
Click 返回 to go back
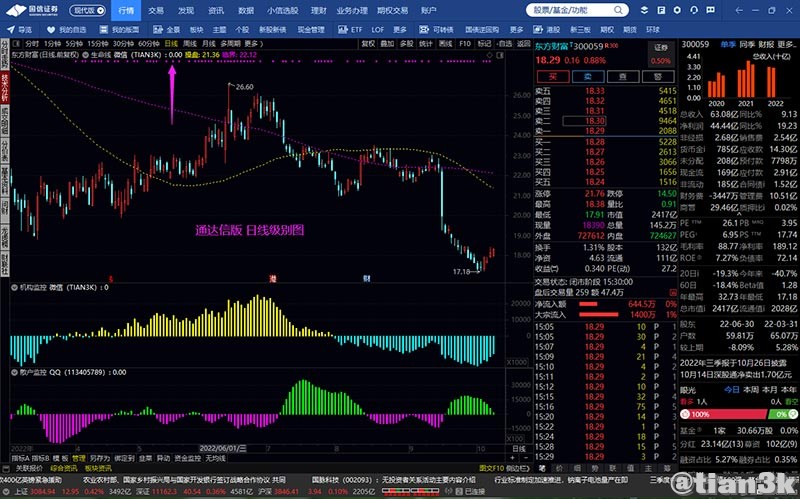pyautogui.click(x=523, y=44)
